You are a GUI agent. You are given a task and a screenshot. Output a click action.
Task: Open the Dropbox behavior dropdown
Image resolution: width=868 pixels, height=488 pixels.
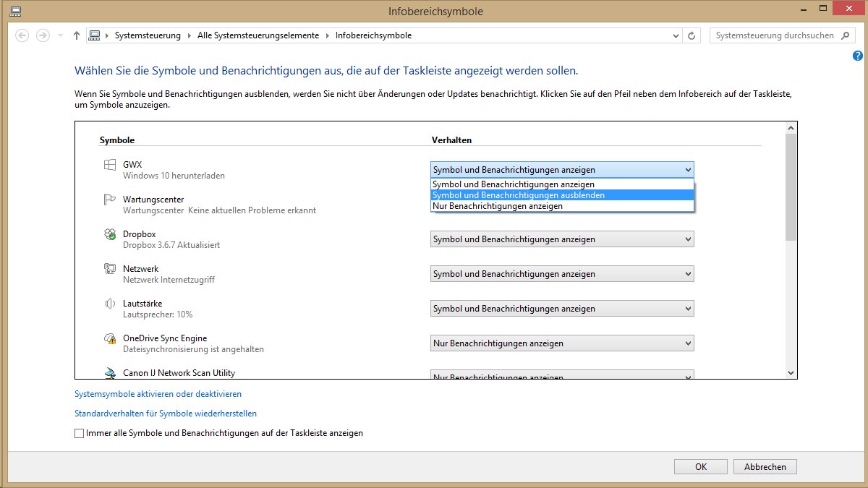(x=562, y=239)
